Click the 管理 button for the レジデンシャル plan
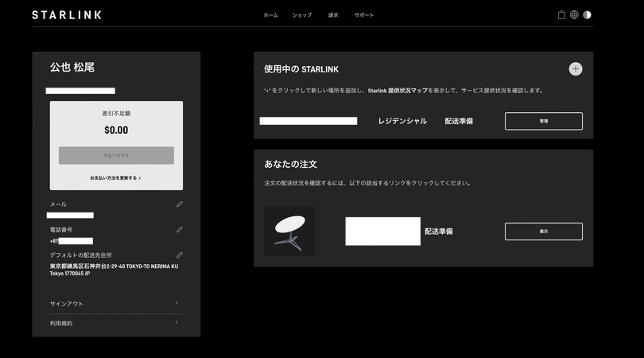Image resolution: width=644 pixels, height=358 pixels. [x=543, y=121]
